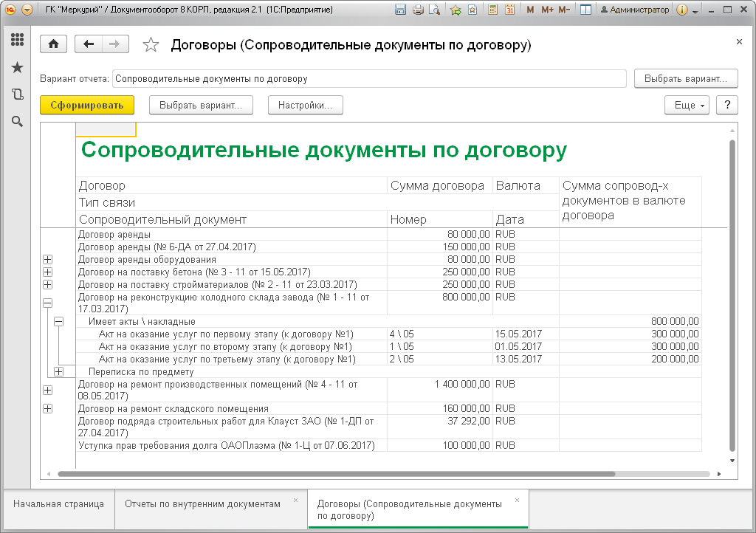Click Выбрать вариант... button beside variant field
756x533 pixels.
686,78
